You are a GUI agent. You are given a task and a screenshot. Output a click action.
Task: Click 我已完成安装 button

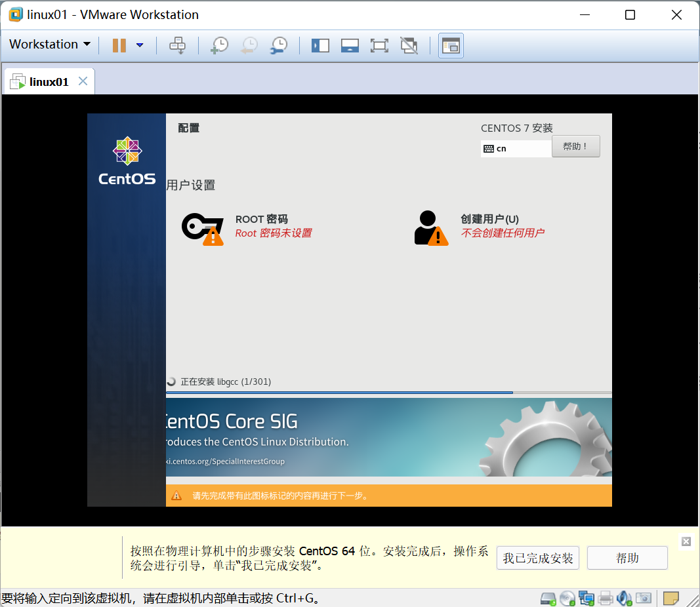pyautogui.click(x=537, y=558)
